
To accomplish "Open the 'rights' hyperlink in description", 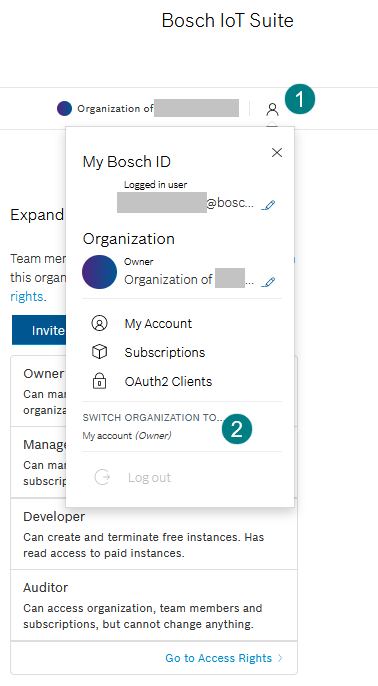I will pyautogui.click(x=26, y=297).
